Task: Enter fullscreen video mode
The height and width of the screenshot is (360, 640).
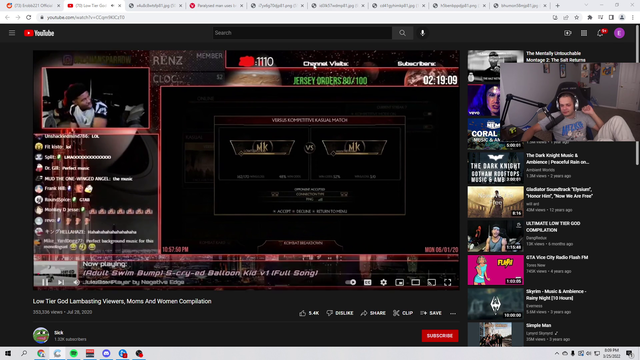Action: [447, 282]
